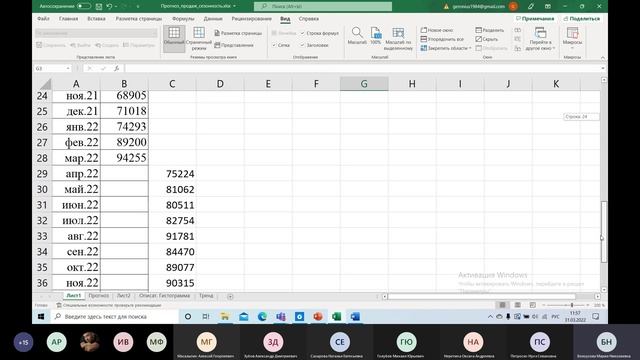Viewport: 640px width, 360px height.
Task: Open the Данные tab
Action: [213, 19]
